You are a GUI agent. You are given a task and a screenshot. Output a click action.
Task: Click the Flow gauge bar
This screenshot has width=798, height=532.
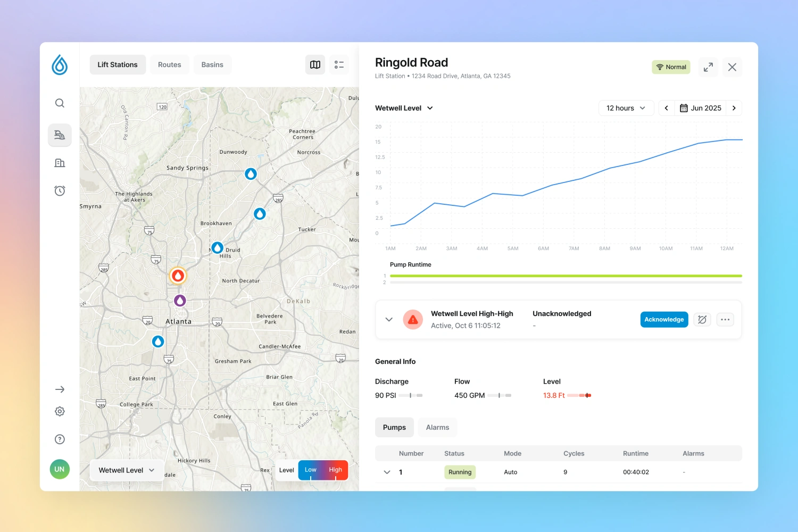point(500,395)
